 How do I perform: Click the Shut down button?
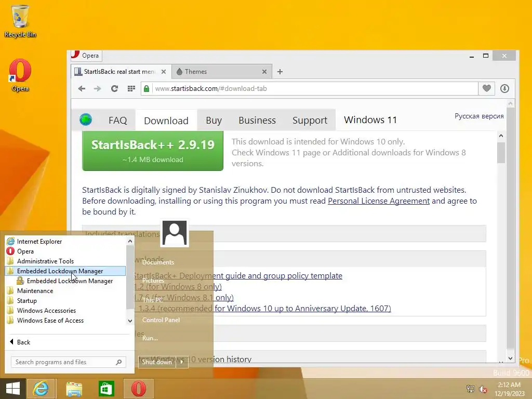pyautogui.click(x=157, y=362)
